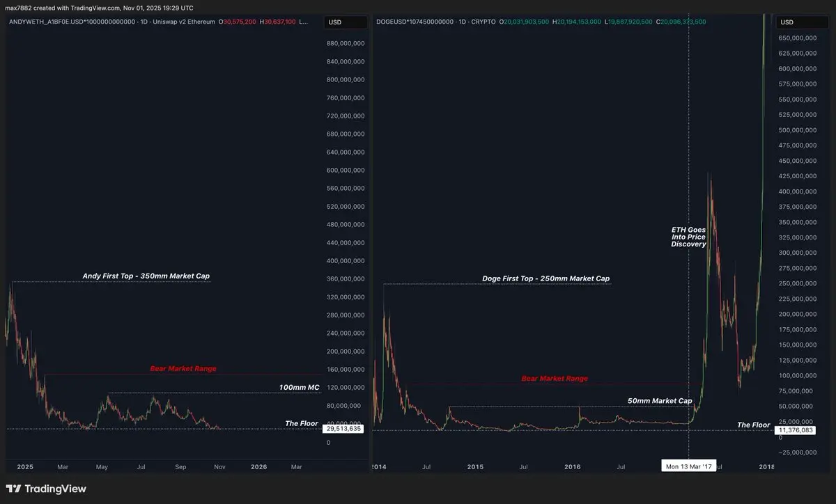Click the -25,000,000 price axis label
Viewport: 836px width, 504px height.
click(x=797, y=452)
